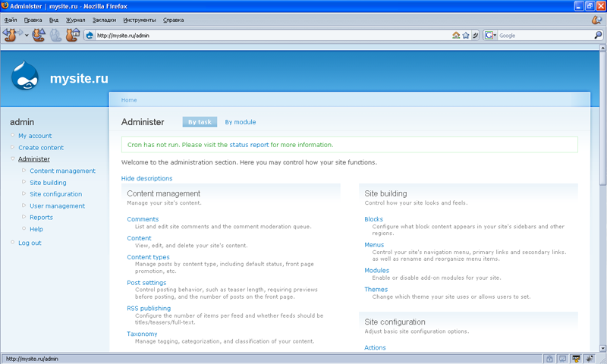
Task: Open the Content types link
Action: 148,257
